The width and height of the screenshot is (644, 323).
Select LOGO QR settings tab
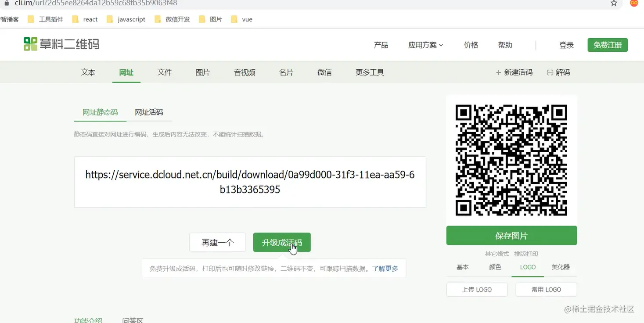pyautogui.click(x=528, y=267)
